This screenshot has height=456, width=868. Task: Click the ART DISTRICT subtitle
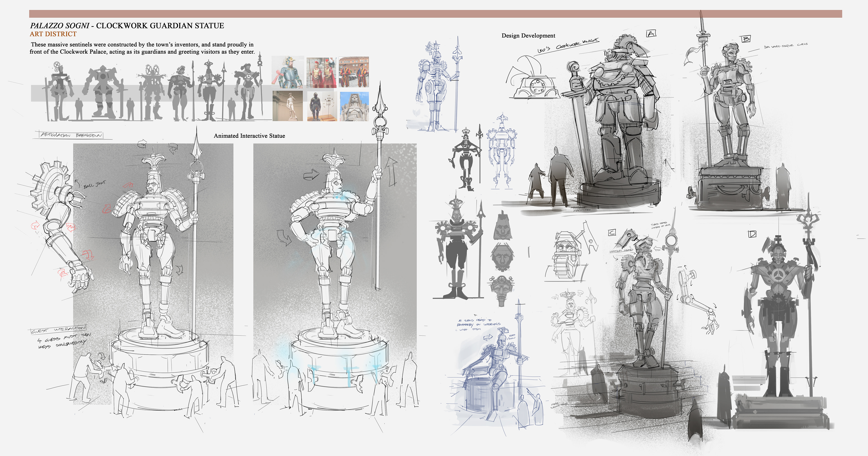pos(53,34)
